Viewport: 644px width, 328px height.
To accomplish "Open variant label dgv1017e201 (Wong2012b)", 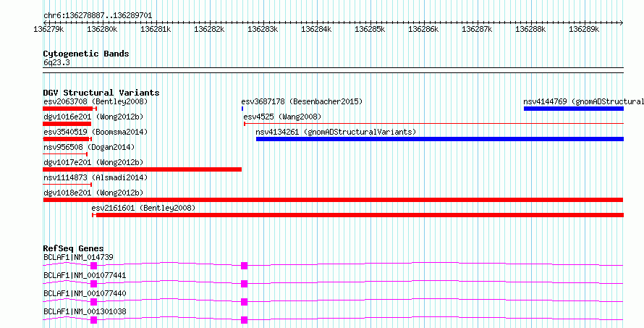I will pyautogui.click(x=93, y=162).
